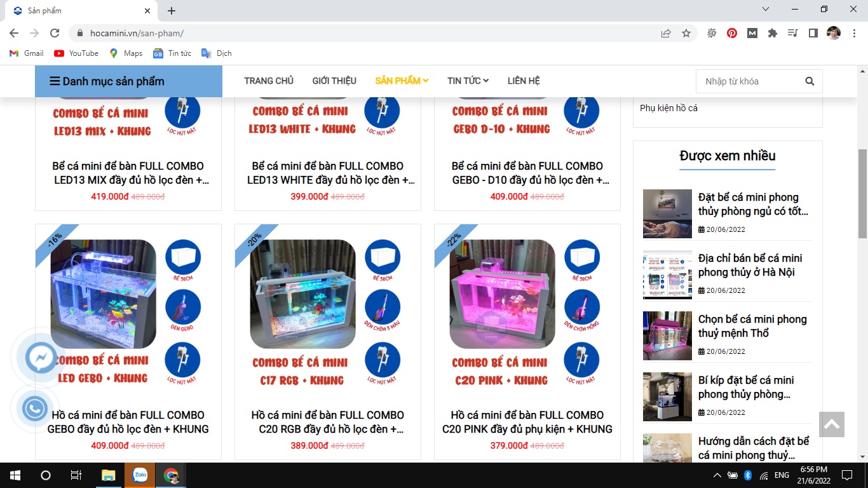
Task: Jump back to top with the arrow button
Action: (x=832, y=424)
